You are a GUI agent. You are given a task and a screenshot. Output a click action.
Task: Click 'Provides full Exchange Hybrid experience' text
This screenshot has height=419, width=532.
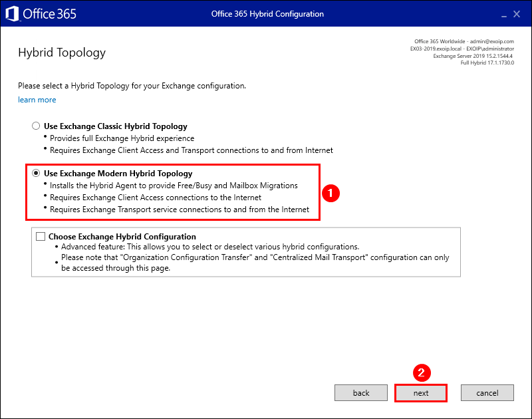click(x=122, y=138)
